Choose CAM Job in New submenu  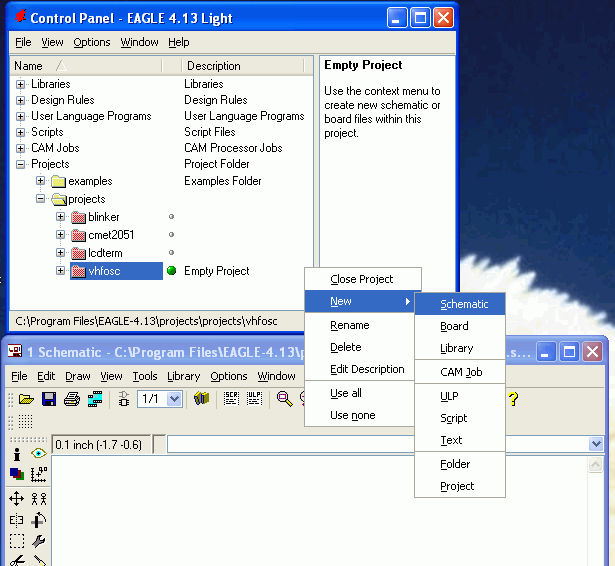point(460,372)
